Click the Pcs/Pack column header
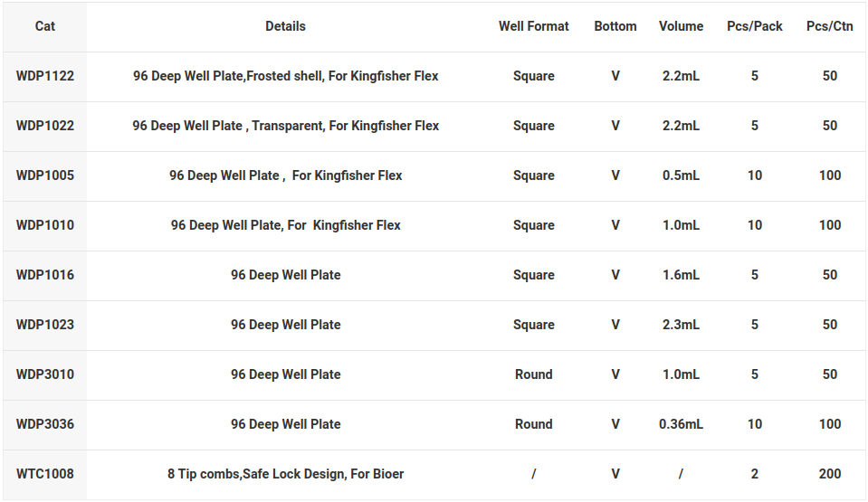 pyautogui.click(x=755, y=26)
